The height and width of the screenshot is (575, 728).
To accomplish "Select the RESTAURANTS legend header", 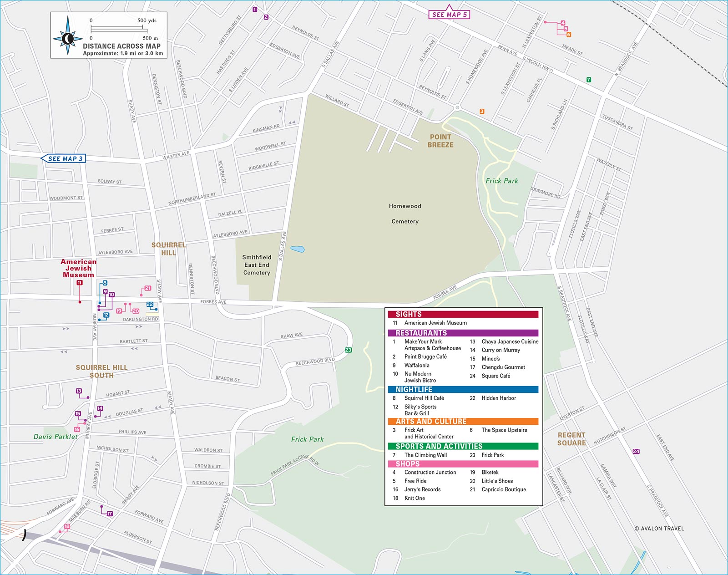I will [463, 333].
